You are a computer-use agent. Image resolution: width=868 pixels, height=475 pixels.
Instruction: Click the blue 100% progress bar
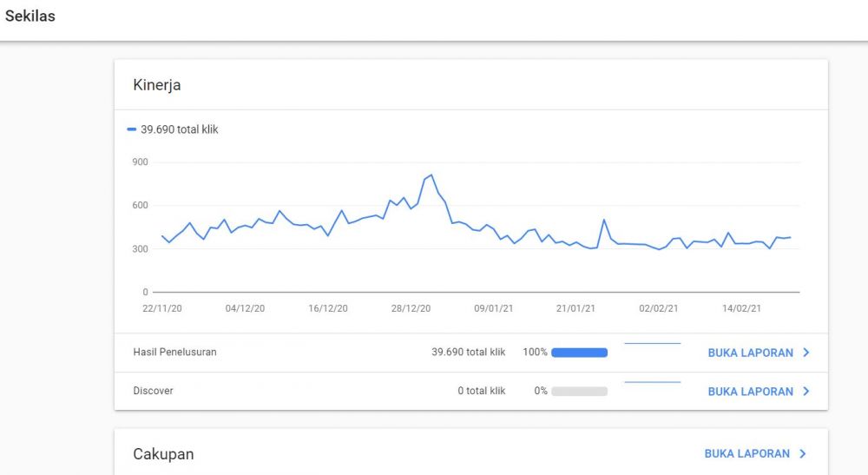pyautogui.click(x=579, y=353)
